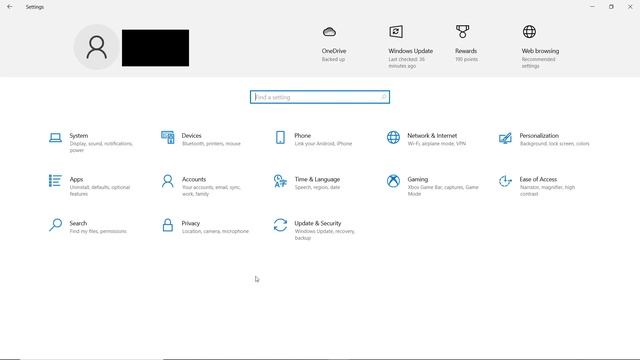640x360 pixels.
Task: Click the OneDrive label text
Action: (x=334, y=51)
